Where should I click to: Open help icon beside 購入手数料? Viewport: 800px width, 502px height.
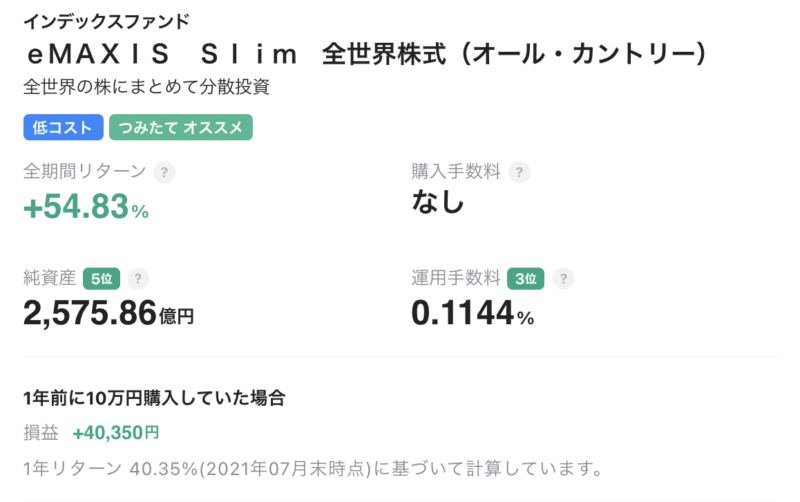(519, 172)
